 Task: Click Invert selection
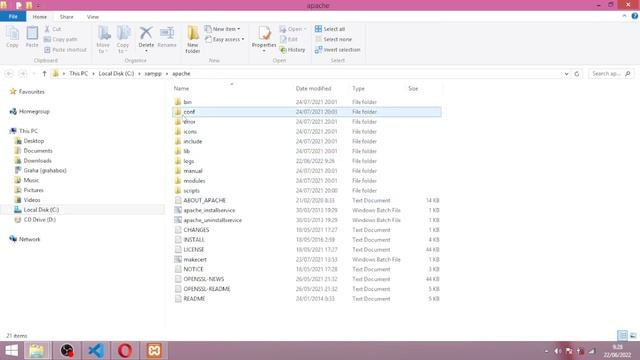(x=338, y=50)
